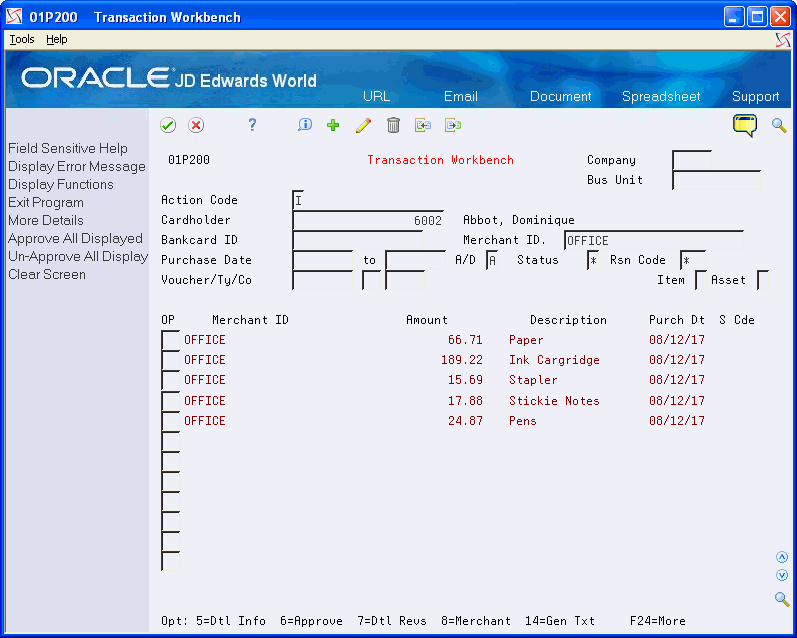The image size is (797, 638).
Task: Click the voucher company (Co) field
Action: coord(405,280)
